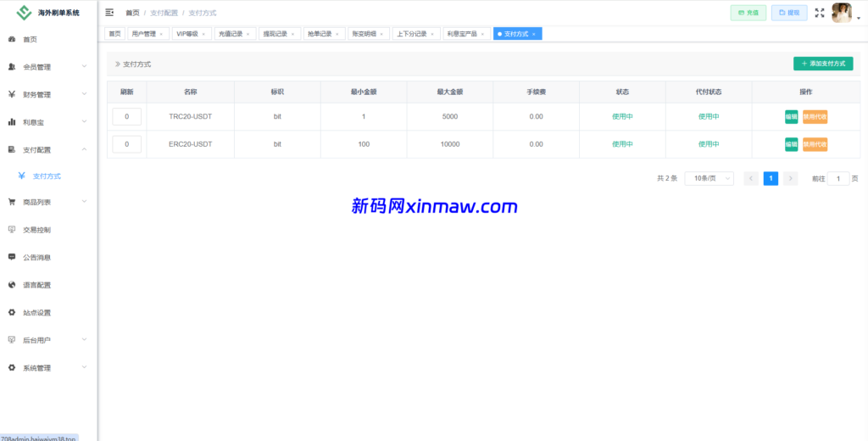Go to next page arrow
Screen dimensions: 868x441
point(791,178)
